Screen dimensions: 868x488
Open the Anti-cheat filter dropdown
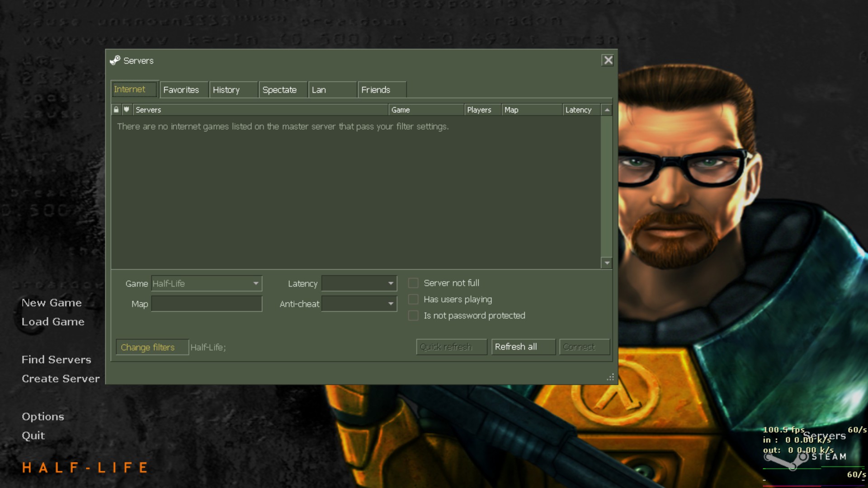pos(359,304)
